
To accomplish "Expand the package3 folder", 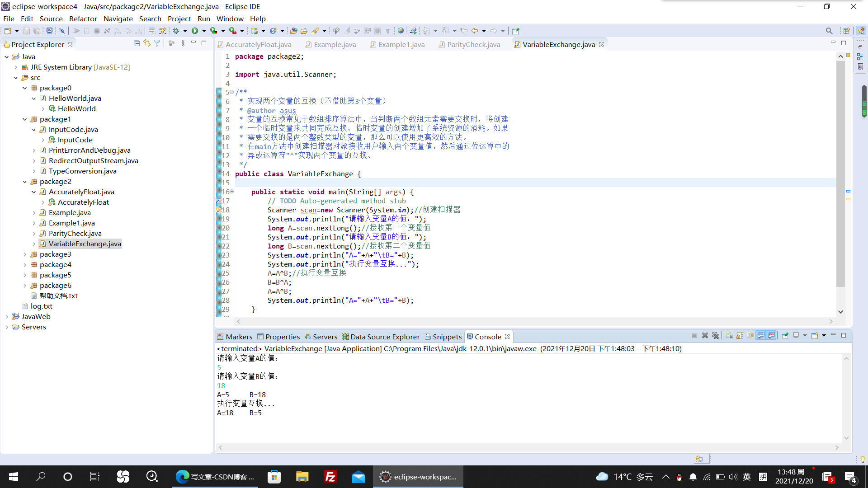I will point(25,254).
